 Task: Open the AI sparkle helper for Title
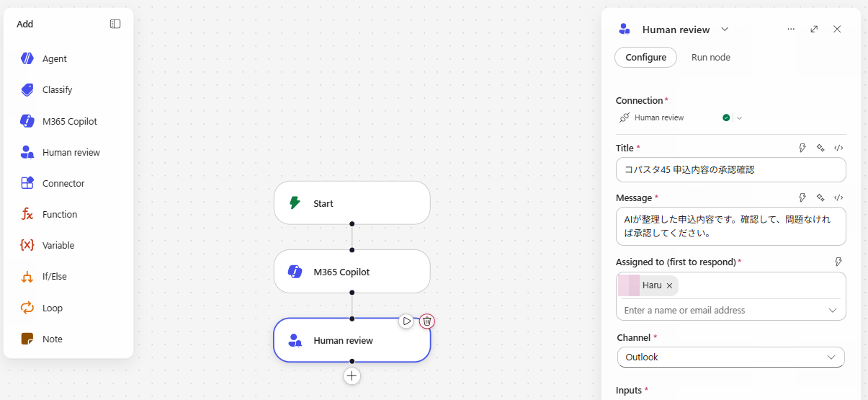tap(820, 148)
